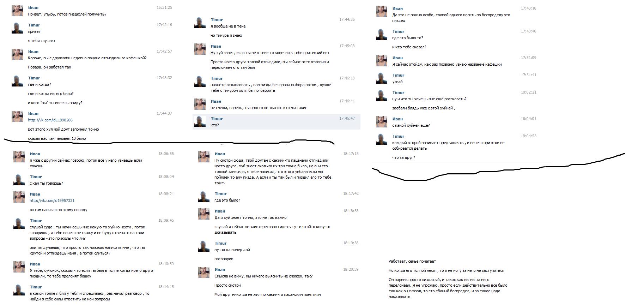Click Иван's avatar at the 17:48:18 message
This screenshot has height=305, width=644.
(x=382, y=11)
